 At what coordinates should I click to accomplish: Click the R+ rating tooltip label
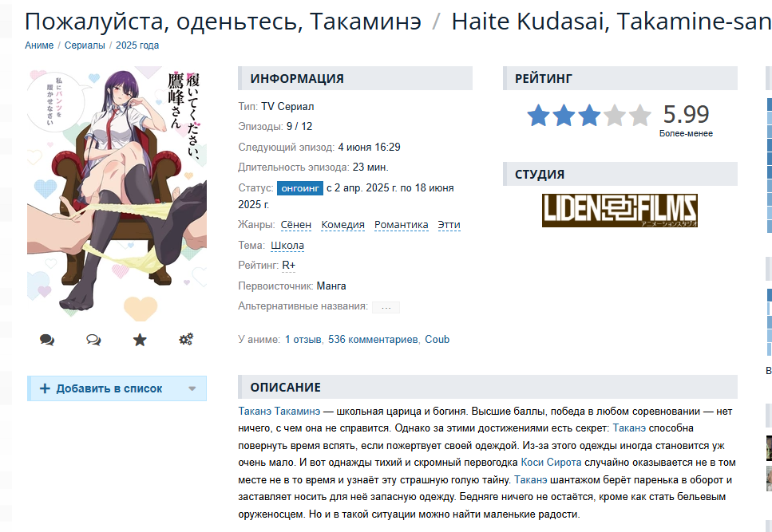(x=288, y=266)
